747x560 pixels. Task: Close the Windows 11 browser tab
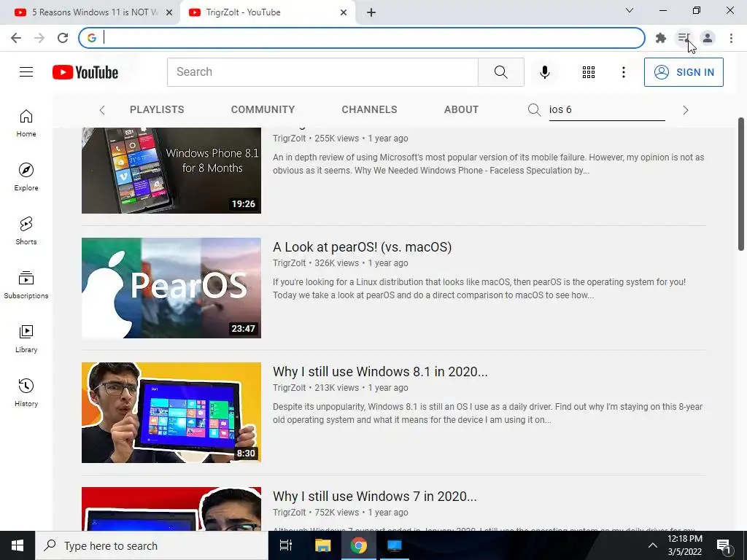[169, 12]
